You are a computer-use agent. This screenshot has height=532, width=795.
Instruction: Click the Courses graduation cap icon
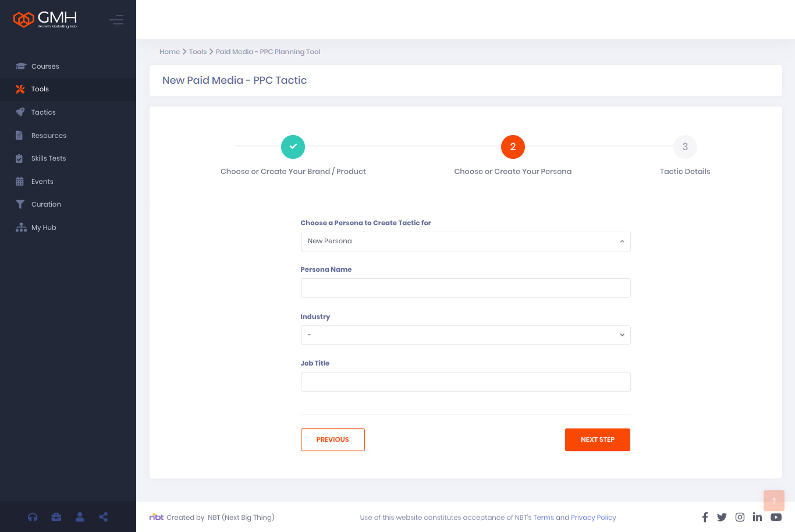point(21,66)
